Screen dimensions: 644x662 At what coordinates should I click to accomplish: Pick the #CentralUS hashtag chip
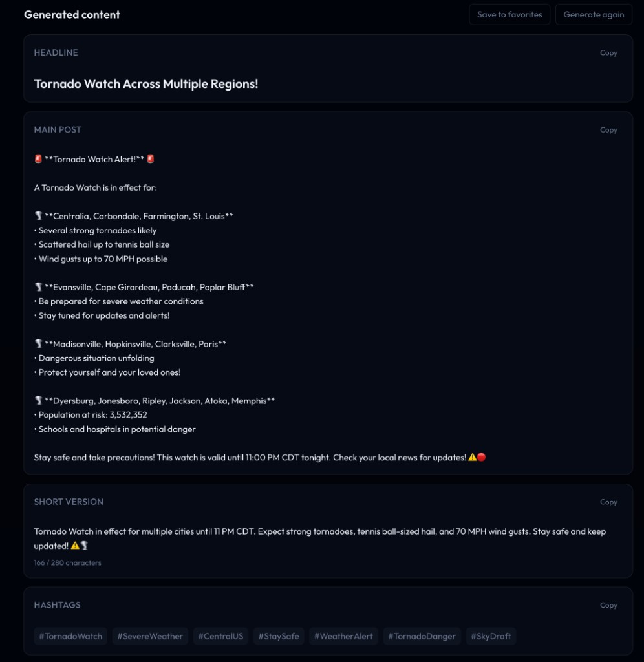coord(220,636)
